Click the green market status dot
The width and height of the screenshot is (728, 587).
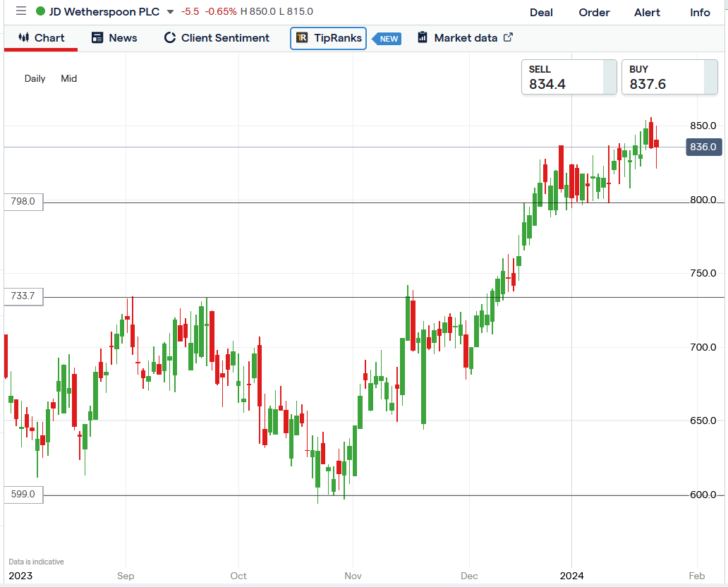point(40,11)
